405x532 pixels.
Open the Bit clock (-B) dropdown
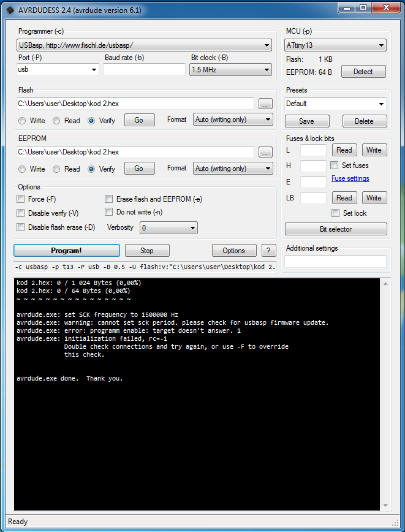230,70
